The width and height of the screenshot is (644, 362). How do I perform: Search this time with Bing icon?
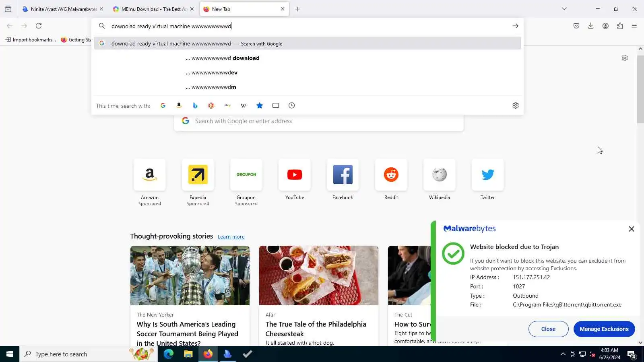(195, 105)
